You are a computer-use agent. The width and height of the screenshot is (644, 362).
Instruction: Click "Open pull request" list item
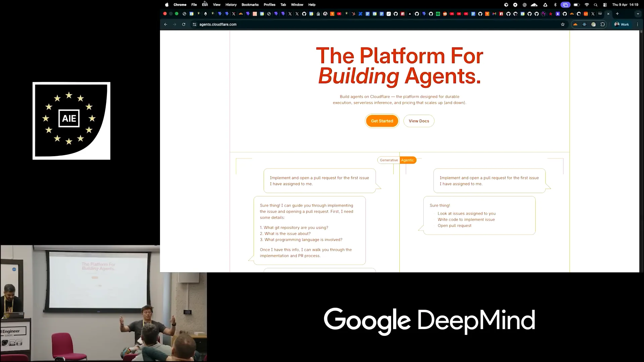(454, 226)
